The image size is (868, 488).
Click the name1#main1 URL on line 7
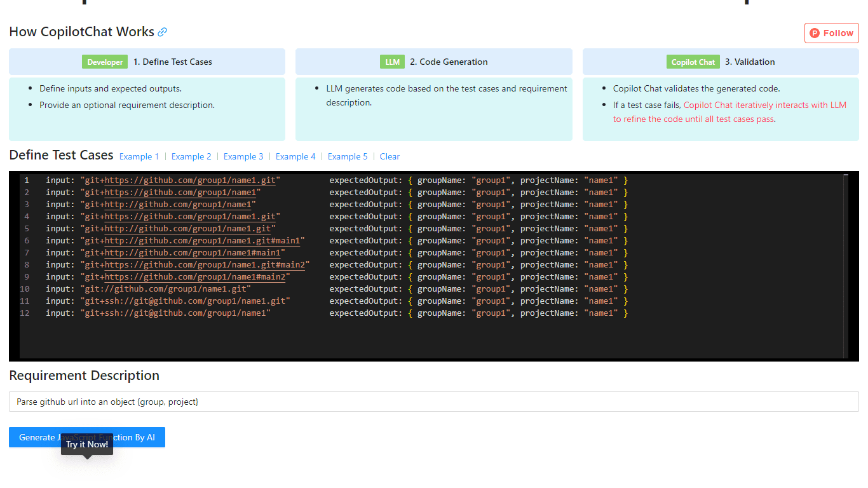pos(182,253)
